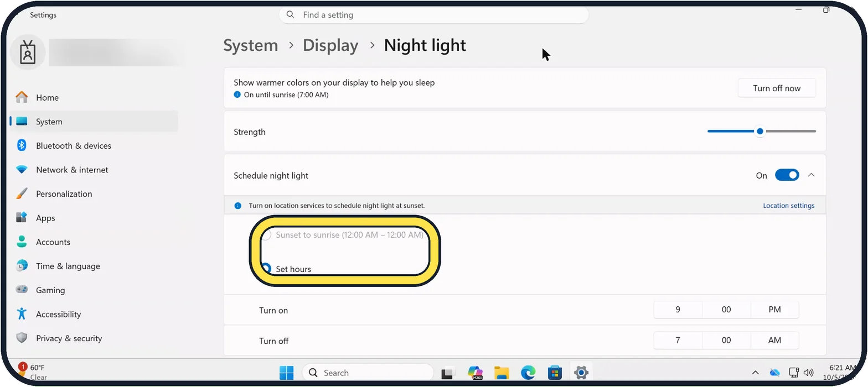The width and height of the screenshot is (868, 387).
Task: Click the search magnifier icon in Find a setting
Action: (290, 15)
